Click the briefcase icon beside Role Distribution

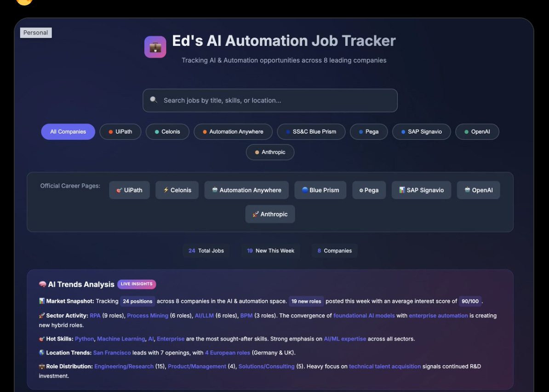point(42,366)
